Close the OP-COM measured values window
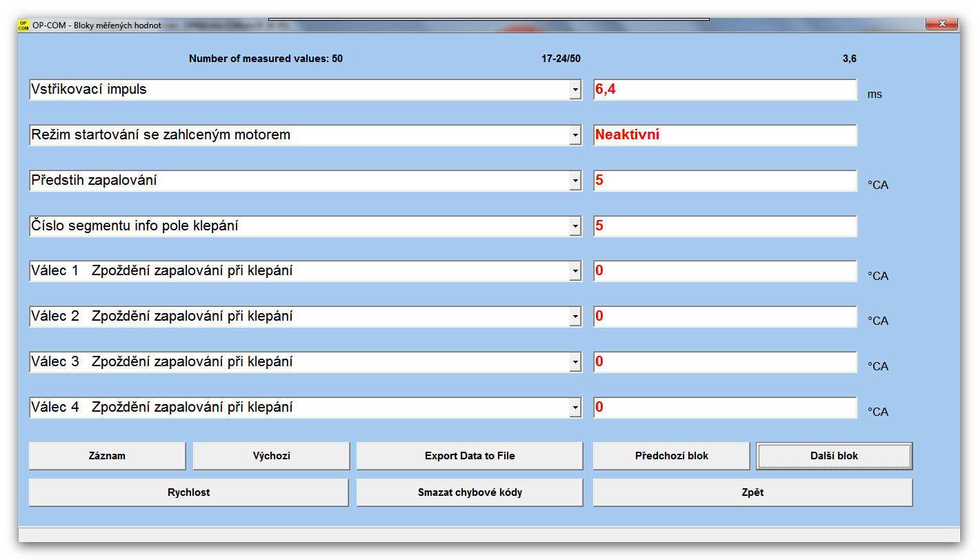 coord(941,24)
